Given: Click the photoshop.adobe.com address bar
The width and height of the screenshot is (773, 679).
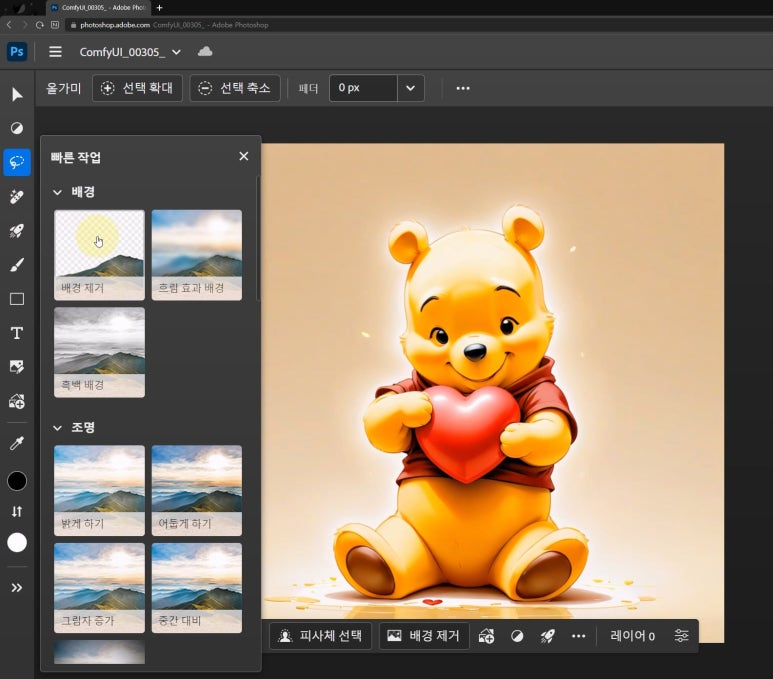Looking at the screenshot, I should tap(419, 25).
